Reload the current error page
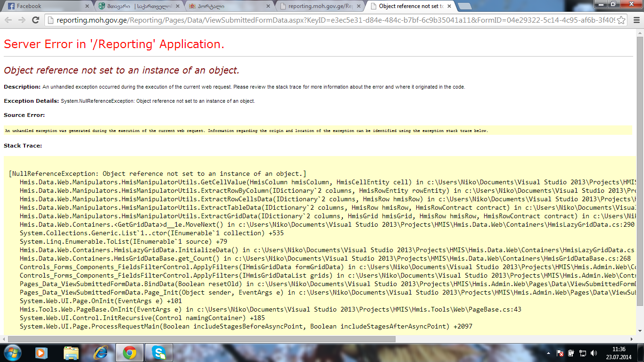The image size is (644, 362). (35, 20)
